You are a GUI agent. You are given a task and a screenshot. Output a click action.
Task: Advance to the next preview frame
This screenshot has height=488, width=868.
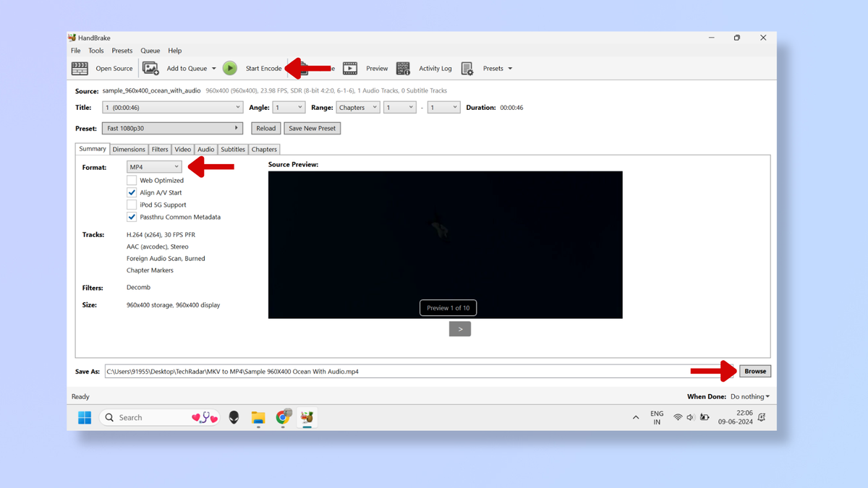click(x=459, y=328)
